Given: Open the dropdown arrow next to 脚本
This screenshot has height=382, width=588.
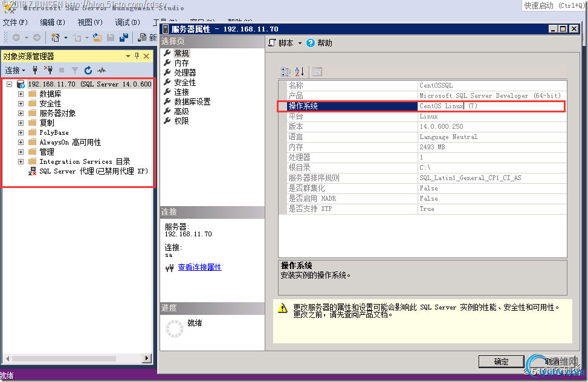Looking at the screenshot, I should tap(300, 43).
